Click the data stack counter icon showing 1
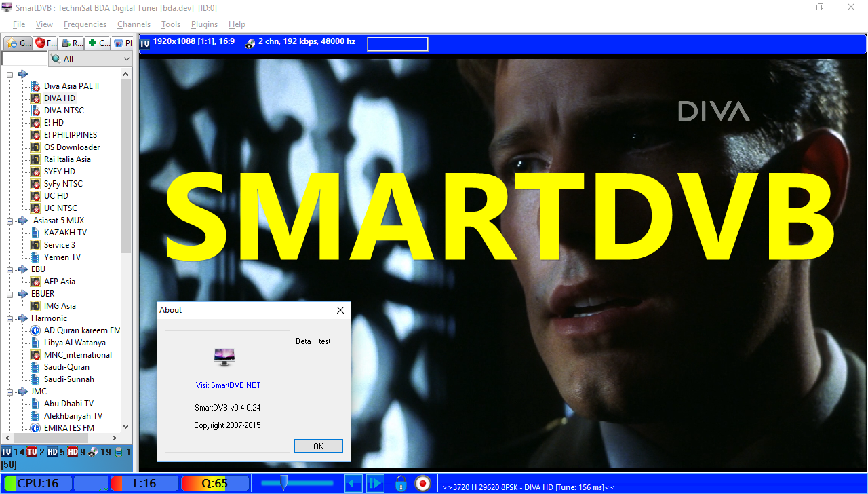This screenshot has height=494, width=868. tap(119, 452)
